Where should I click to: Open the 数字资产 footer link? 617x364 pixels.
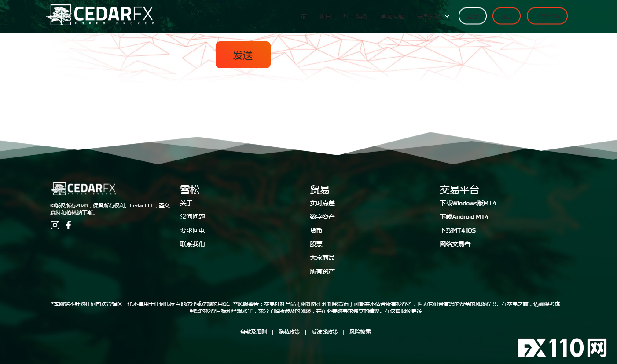pos(322,217)
